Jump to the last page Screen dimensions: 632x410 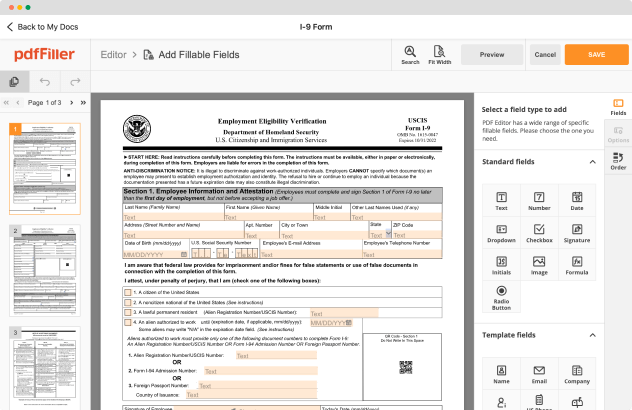83,103
